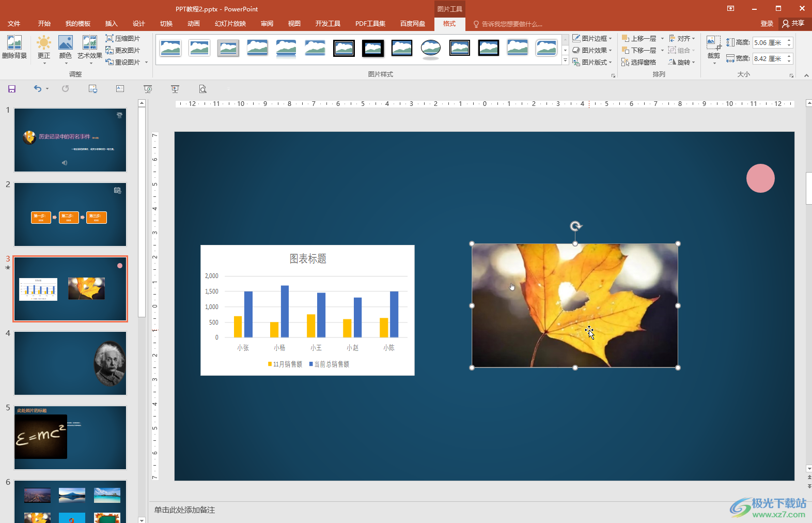812x523 pixels.
Task: Click the previous slide arrows at scrollbar bottom
Action: coord(809,478)
